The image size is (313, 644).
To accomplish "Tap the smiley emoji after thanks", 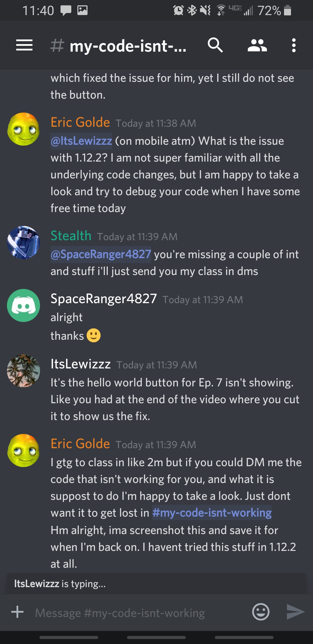I will 94,336.
